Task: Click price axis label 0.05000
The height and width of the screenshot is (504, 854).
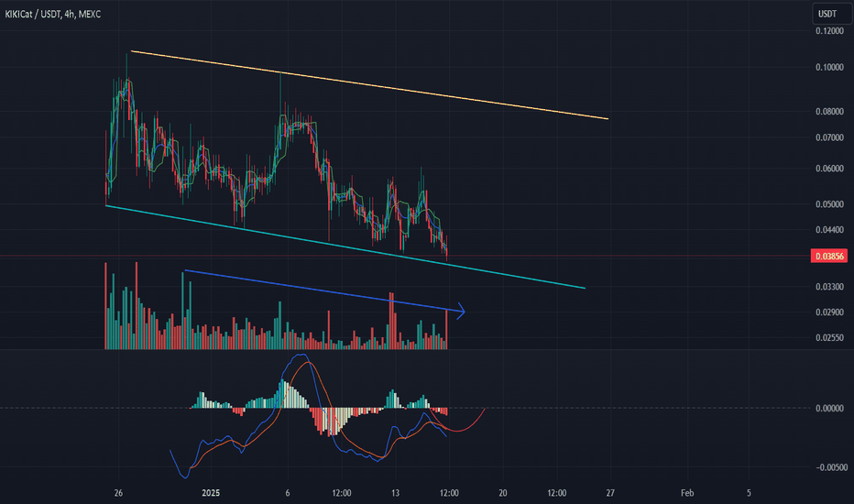Action: 829,204
